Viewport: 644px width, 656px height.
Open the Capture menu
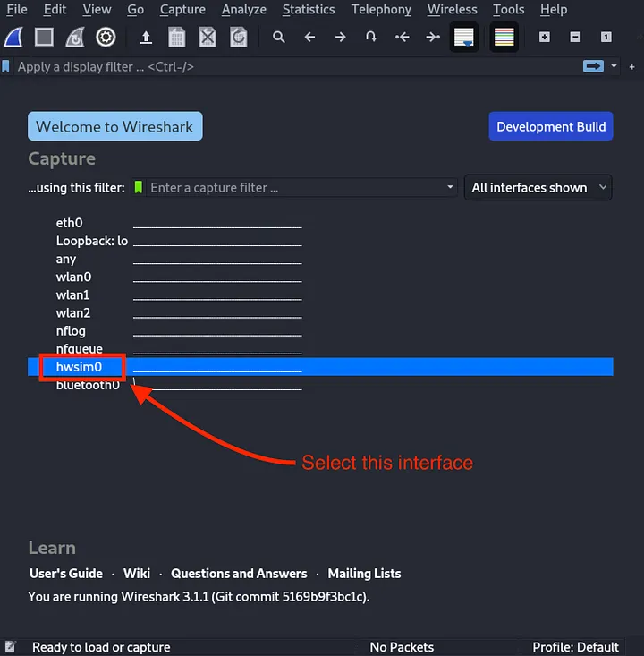(x=182, y=9)
